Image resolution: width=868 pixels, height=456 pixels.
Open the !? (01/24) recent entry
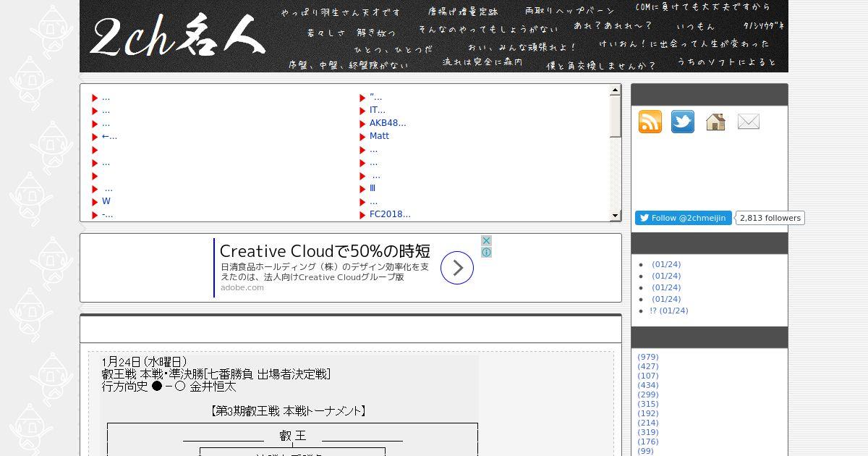click(x=669, y=311)
